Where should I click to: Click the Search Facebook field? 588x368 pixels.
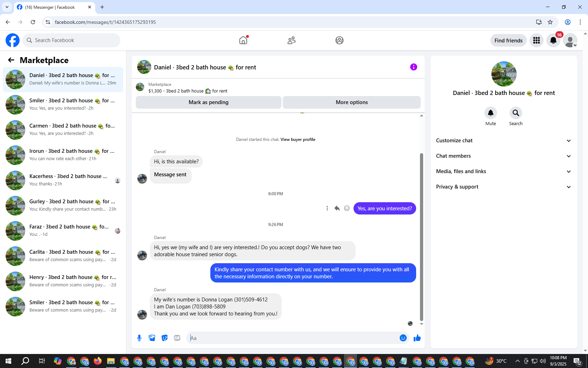(x=71, y=40)
